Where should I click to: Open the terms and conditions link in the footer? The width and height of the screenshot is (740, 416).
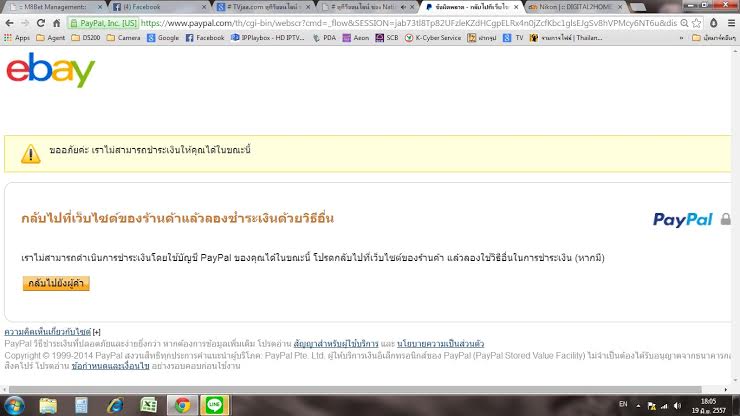point(110,366)
